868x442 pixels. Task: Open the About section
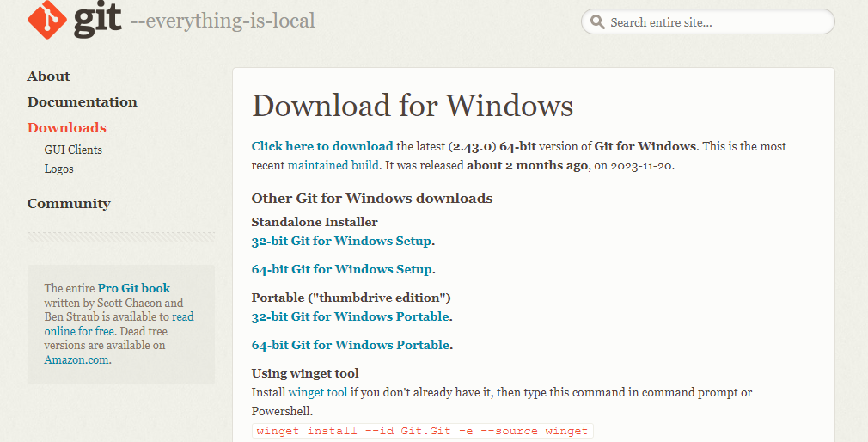[x=49, y=76]
